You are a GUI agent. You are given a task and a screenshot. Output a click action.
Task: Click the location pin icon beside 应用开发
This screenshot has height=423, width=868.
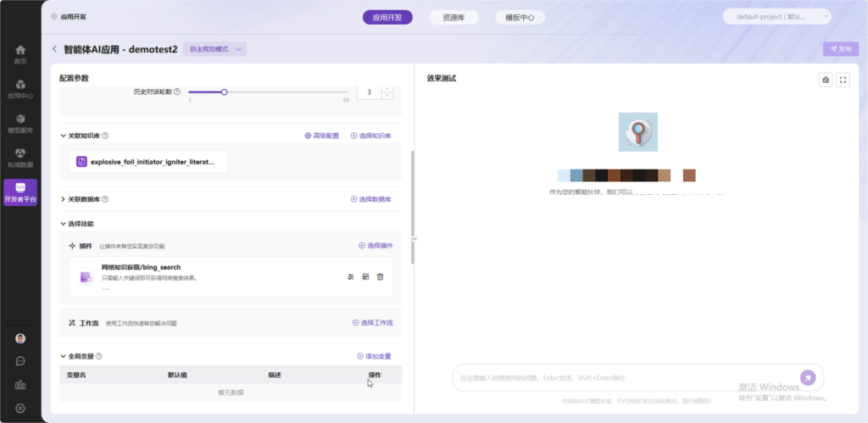[x=53, y=17]
